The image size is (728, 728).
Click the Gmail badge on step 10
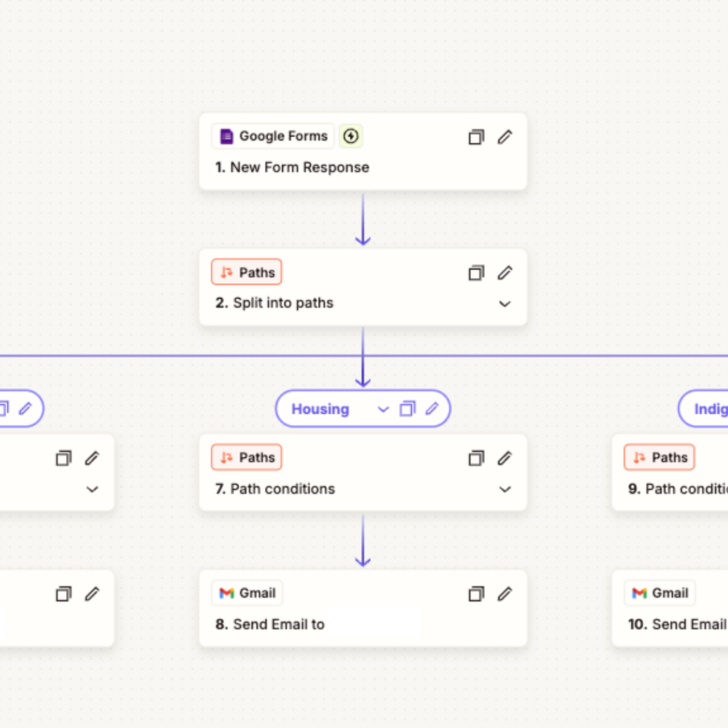tap(660, 593)
